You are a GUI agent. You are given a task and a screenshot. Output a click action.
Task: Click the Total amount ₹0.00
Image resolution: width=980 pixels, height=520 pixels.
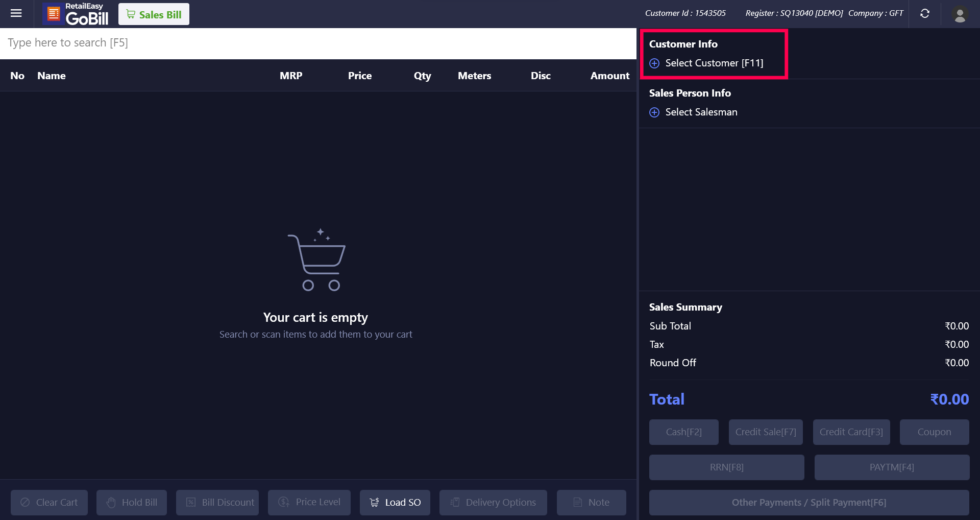(949, 399)
